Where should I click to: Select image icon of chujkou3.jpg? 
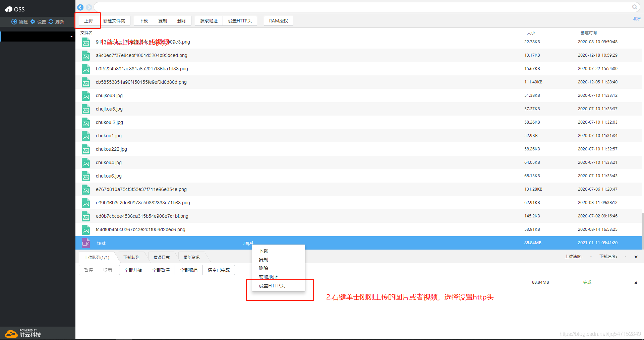(x=86, y=96)
